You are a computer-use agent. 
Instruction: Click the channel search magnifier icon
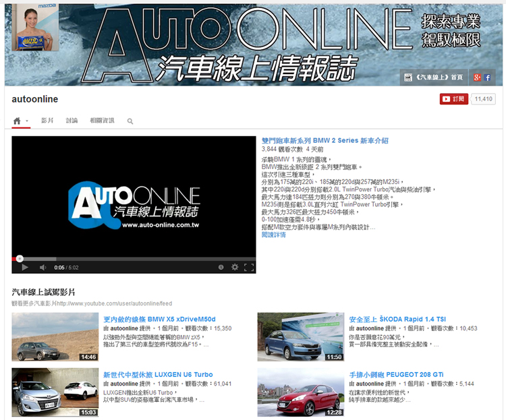[x=130, y=121]
